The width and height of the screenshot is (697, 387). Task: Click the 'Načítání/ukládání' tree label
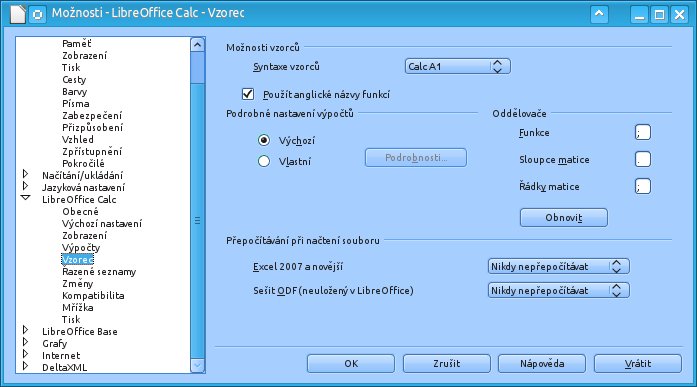click(x=82, y=176)
